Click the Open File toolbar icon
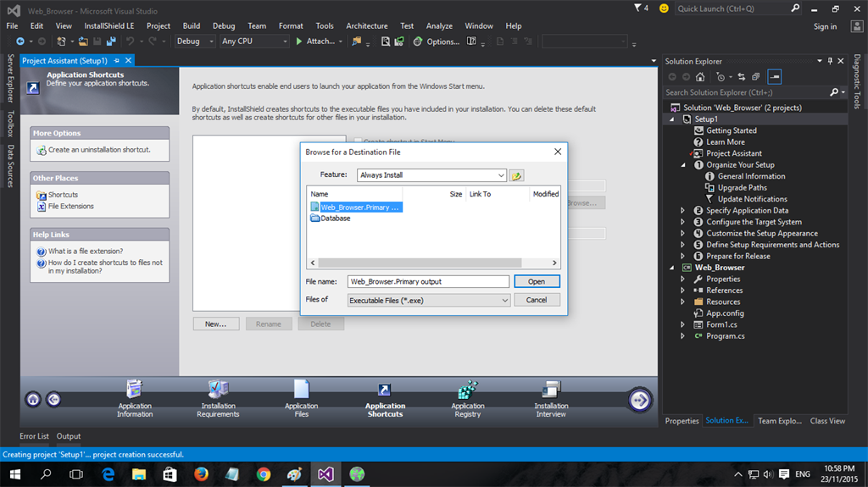This screenshot has height=487, width=868. [x=83, y=41]
